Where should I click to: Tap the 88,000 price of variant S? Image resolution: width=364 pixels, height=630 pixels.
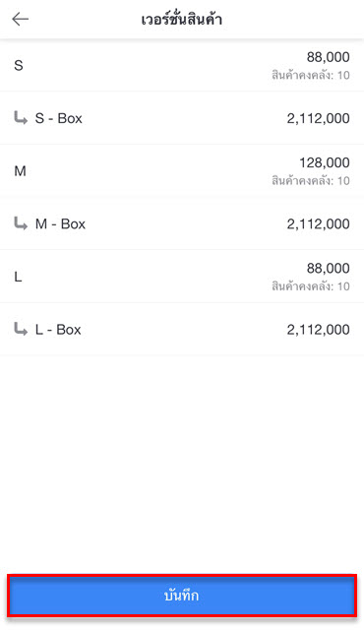pyautogui.click(x=329, y=57)
